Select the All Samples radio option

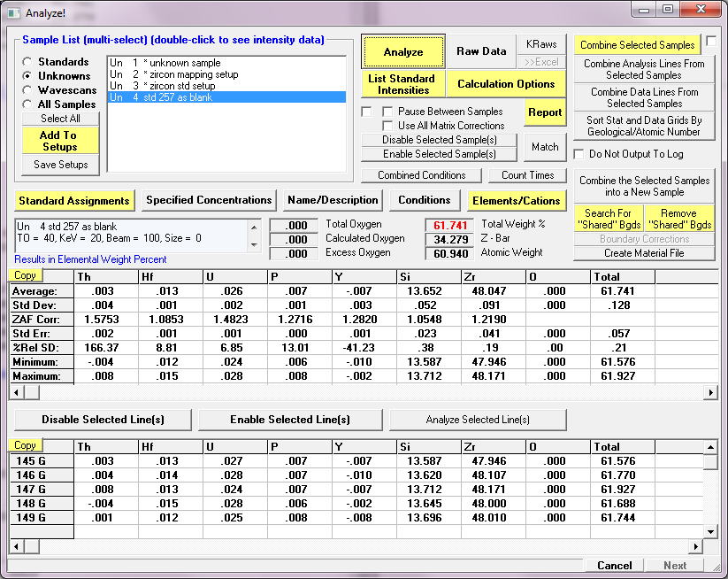29,104
